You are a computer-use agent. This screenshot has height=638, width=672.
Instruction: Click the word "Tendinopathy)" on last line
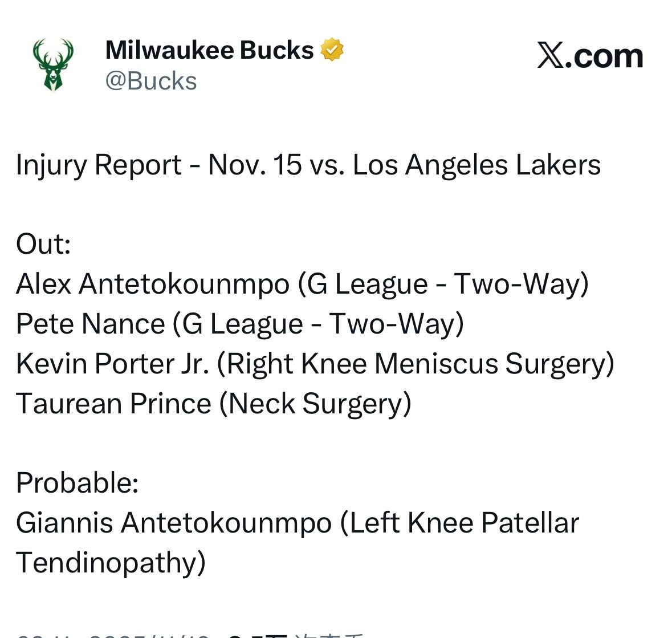pos(111,563)
